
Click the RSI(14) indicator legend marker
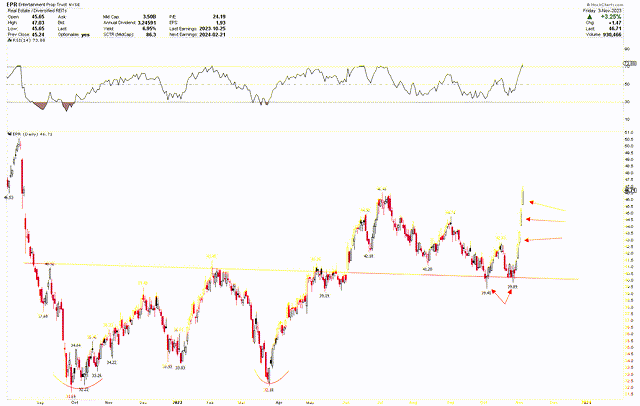pos(9,40)
